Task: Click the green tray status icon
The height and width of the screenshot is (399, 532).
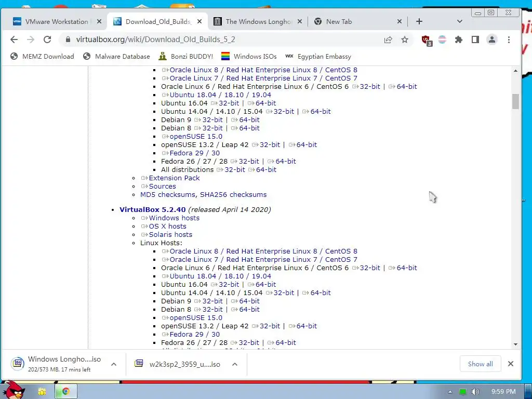Action: coord(462,392)
